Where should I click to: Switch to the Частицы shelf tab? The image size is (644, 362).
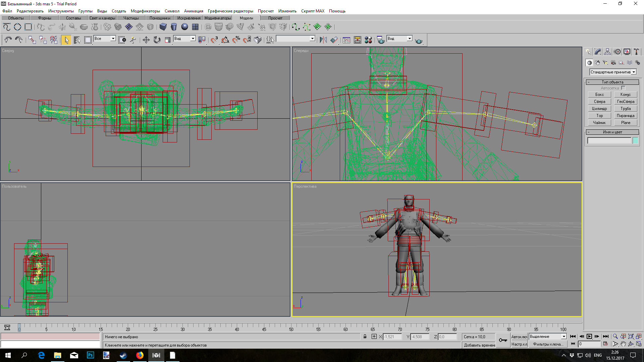(x=131, y=18)
